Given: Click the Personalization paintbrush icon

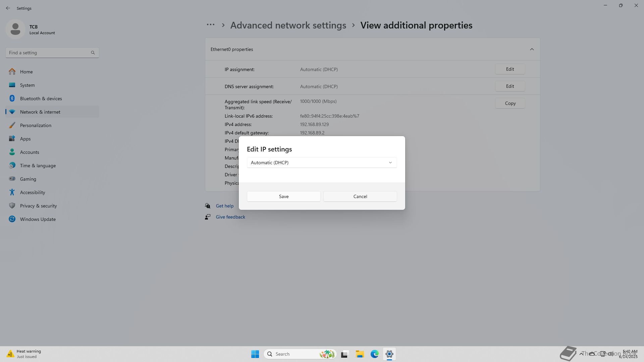Looking at the screenshot, I should point(12,125).
